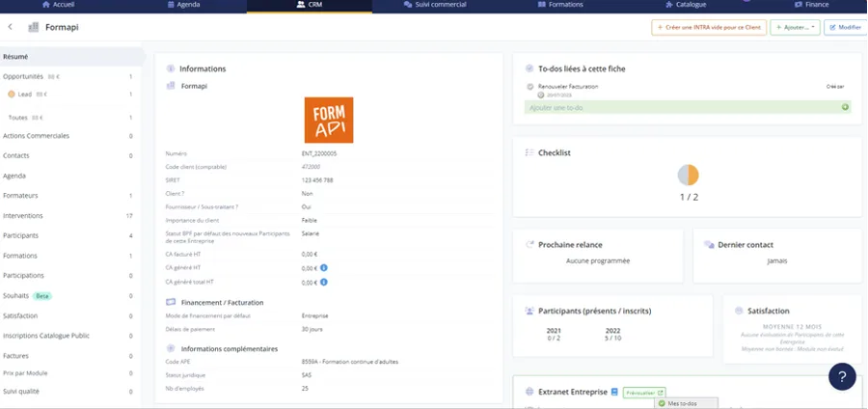Click the Satisfaction card icon
Image resolution: width=868 pixels, height=409 pixels.
pos(739,311)
